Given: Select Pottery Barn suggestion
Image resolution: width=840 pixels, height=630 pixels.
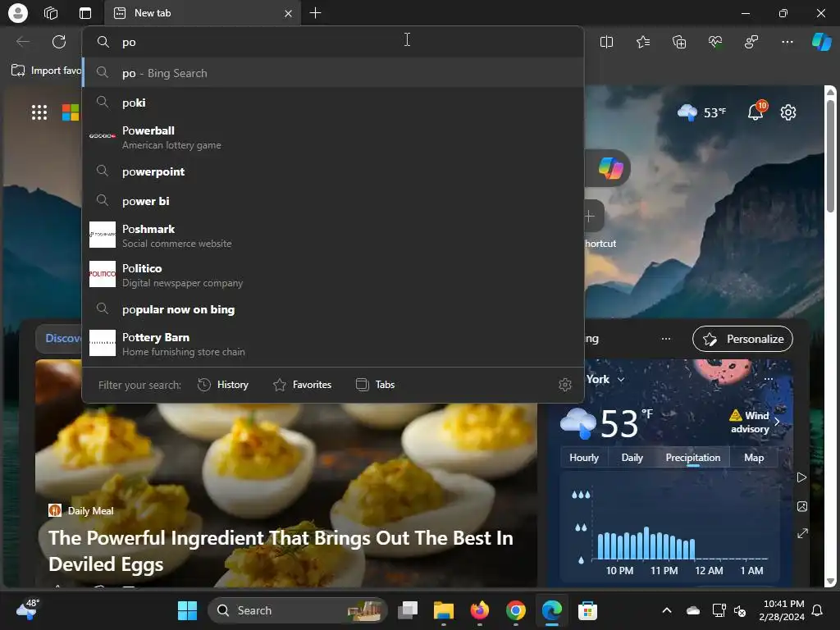Looking at the screenshot, I should (333, 344).
